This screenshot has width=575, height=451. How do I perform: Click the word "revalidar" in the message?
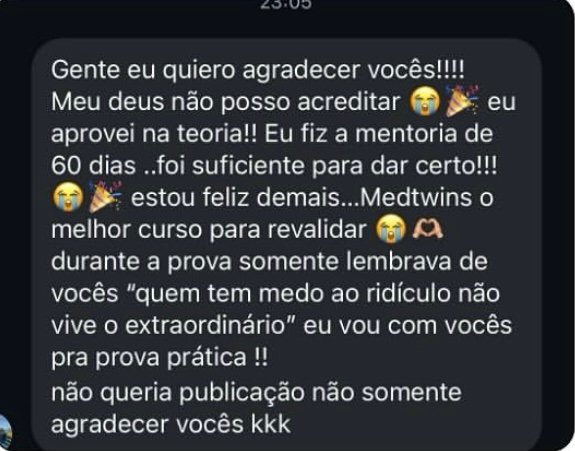(x=316, y=230)
